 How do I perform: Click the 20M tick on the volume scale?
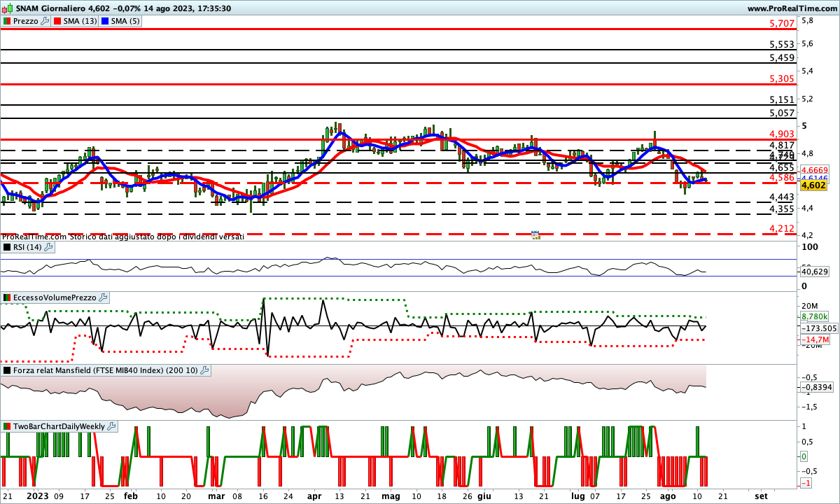tap(810, 306)
